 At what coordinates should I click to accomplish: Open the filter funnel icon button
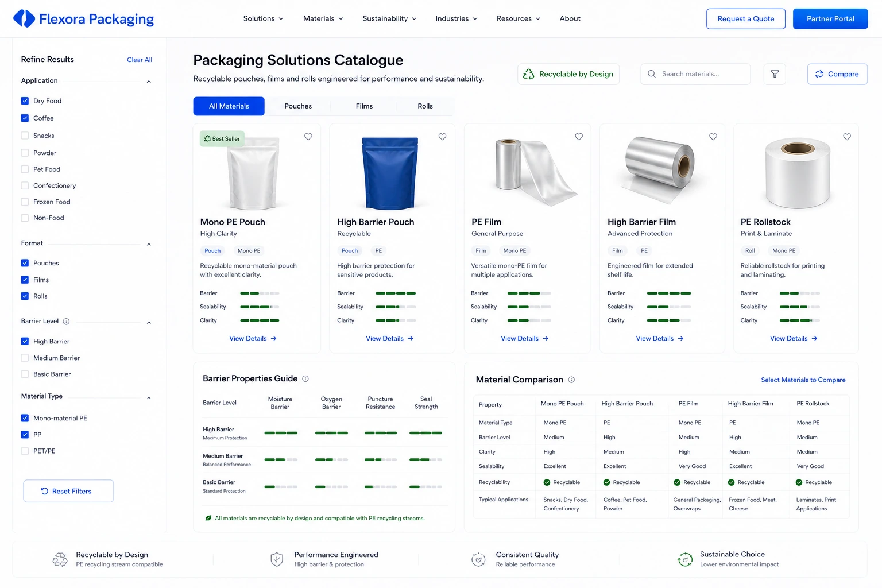(775, 74)
